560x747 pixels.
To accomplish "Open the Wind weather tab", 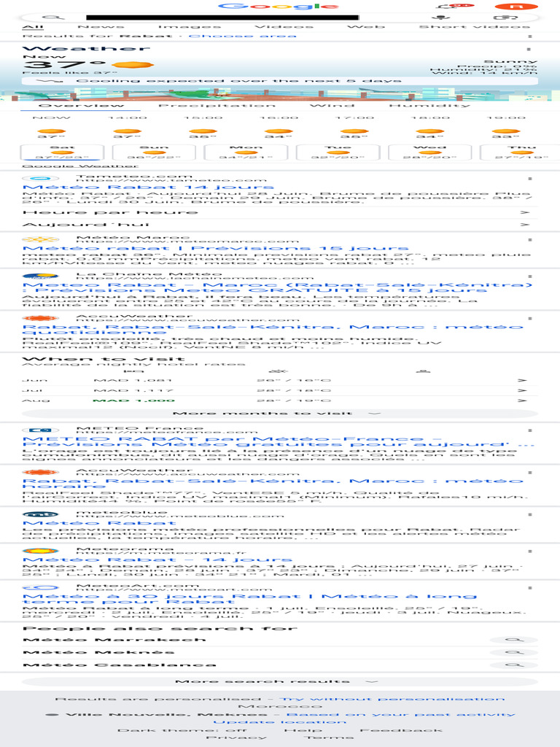I will tap(332, 105).
